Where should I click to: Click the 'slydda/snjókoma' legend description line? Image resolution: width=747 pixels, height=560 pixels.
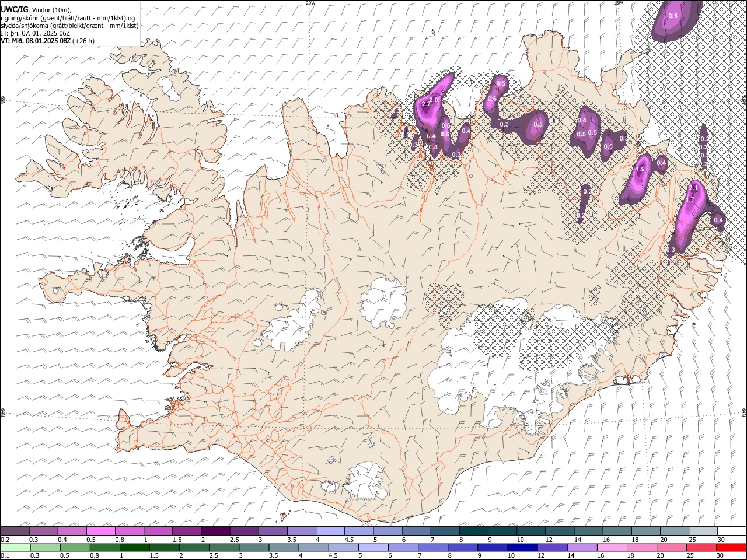coord(69,26)
